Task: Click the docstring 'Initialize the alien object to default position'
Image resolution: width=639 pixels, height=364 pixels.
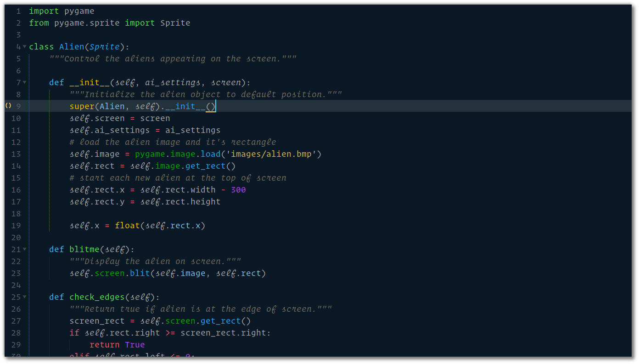Action: pyautogui.click(x=206, y=94)
